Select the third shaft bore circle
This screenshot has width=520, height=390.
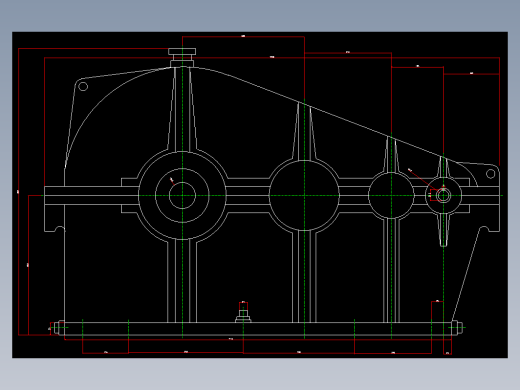pos(391,195)
